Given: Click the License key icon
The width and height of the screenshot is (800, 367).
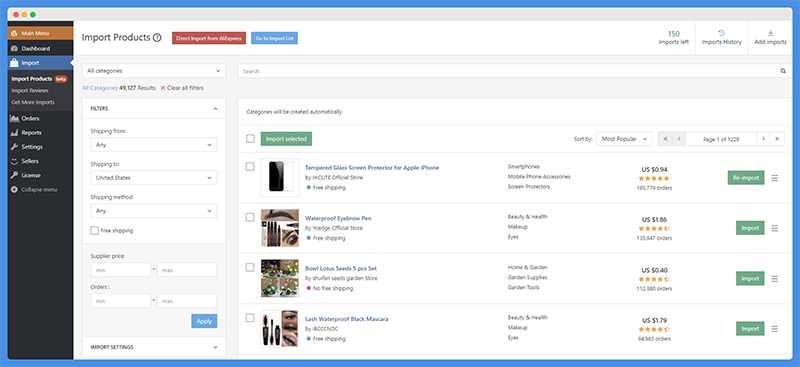Looking at the screenshot, I should (14, 175).
